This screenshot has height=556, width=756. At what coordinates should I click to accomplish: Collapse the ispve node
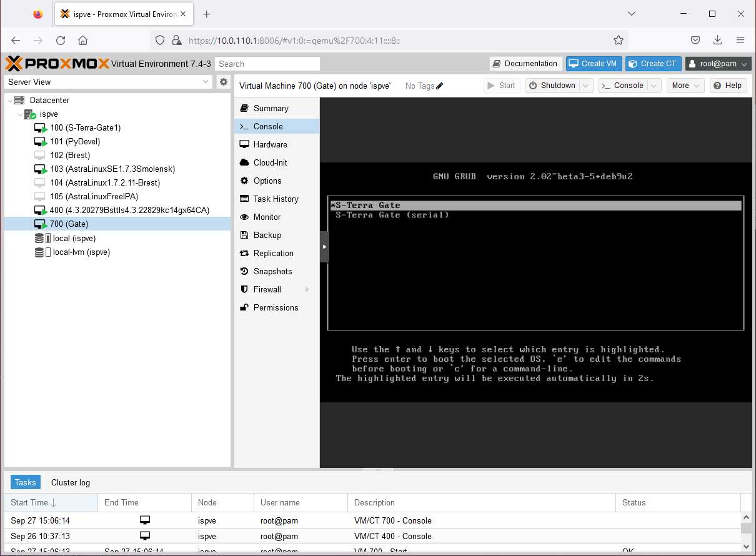(21, 114)
